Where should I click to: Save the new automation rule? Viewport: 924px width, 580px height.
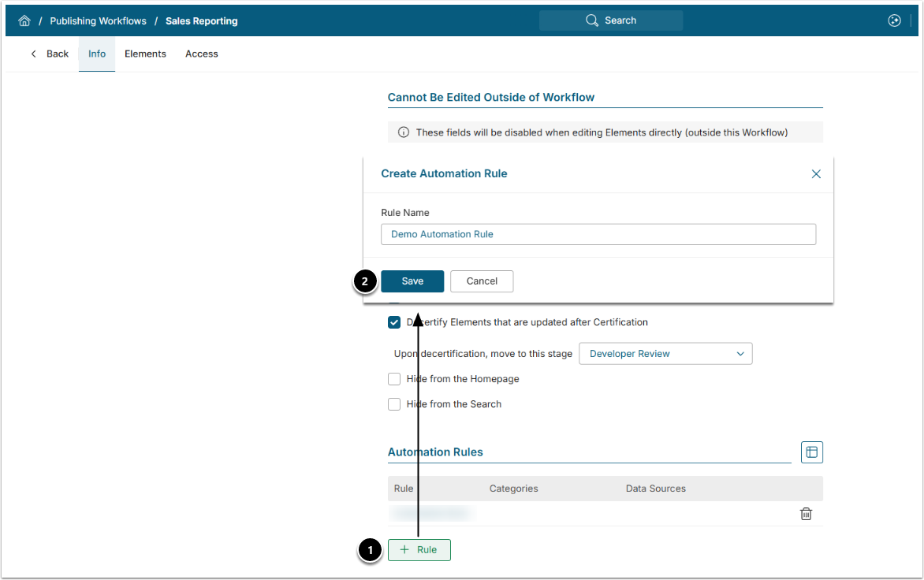tap(412, 281)
